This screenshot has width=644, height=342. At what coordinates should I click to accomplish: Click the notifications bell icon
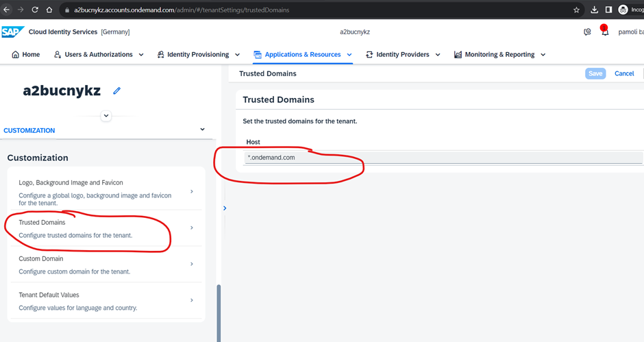coord(605,32)
